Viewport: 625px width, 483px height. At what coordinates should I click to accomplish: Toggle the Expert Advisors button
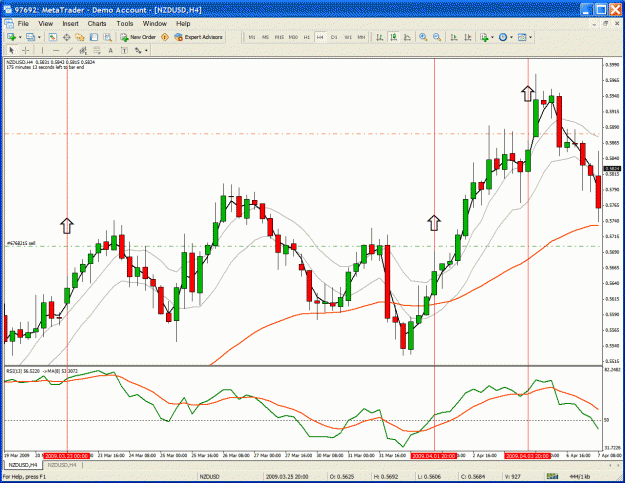(199, 37)
